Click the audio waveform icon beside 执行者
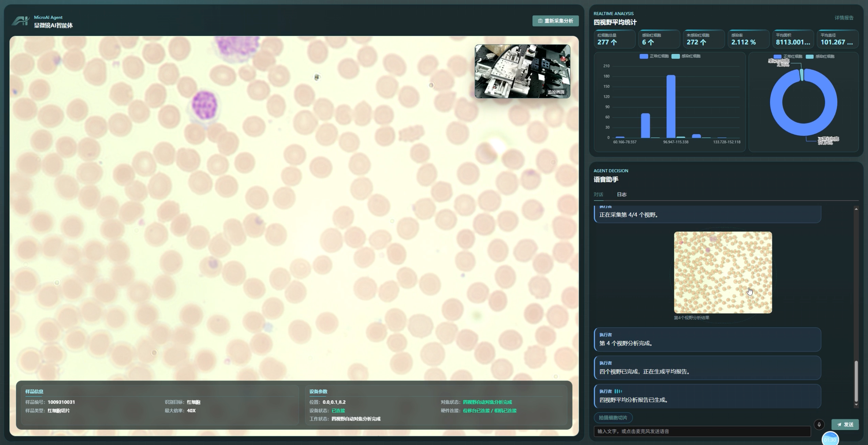Image resolution: width=868 pixels, height=445 pixels. click(x=618, y=391)
